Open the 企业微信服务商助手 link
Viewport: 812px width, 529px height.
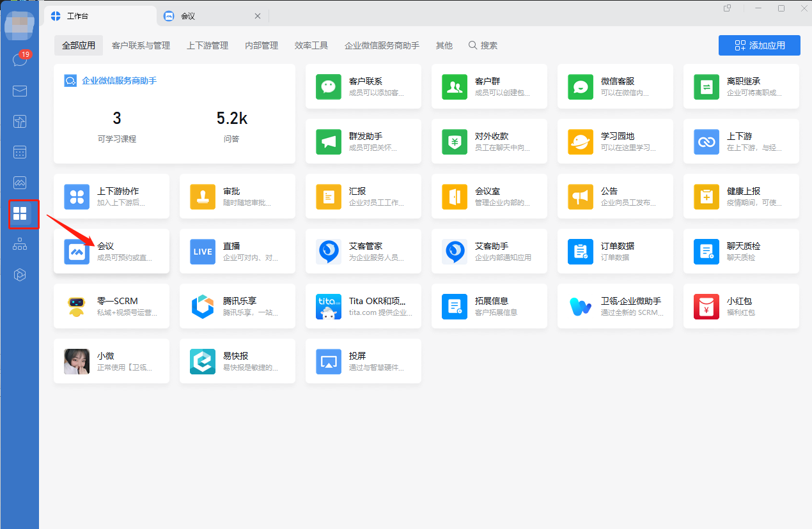(x=119, y=81)
